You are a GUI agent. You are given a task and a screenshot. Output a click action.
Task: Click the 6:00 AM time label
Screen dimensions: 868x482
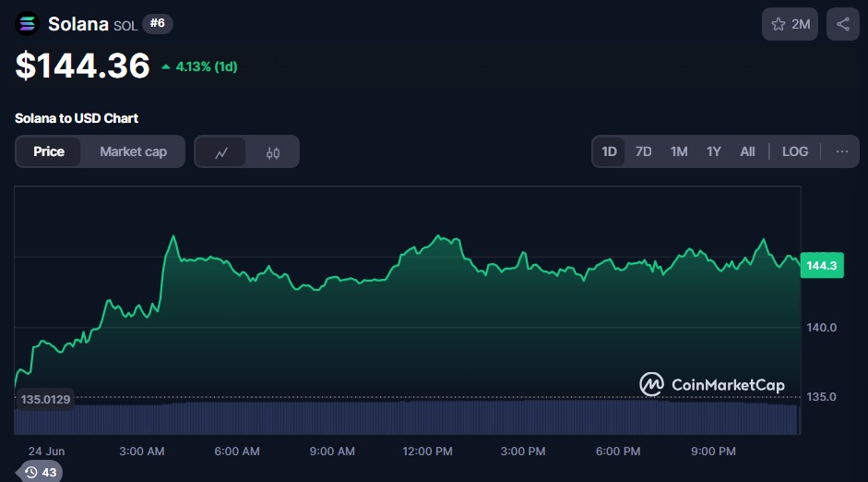(237, 451)
